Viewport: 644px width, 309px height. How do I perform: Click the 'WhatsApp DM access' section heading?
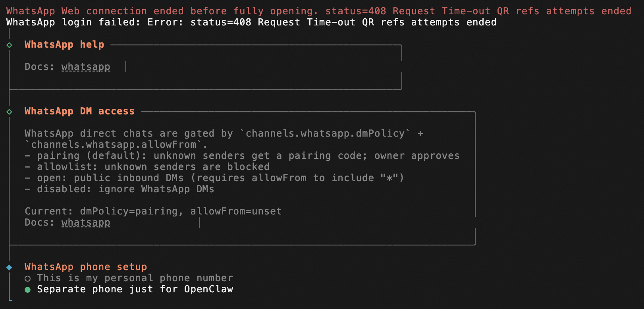click(79, 111)
